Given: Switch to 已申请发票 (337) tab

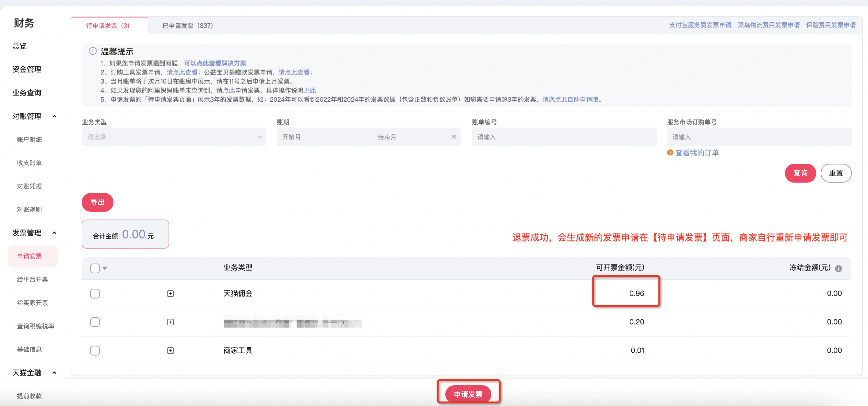Looking at the screenshot, I should click(188, 25).
